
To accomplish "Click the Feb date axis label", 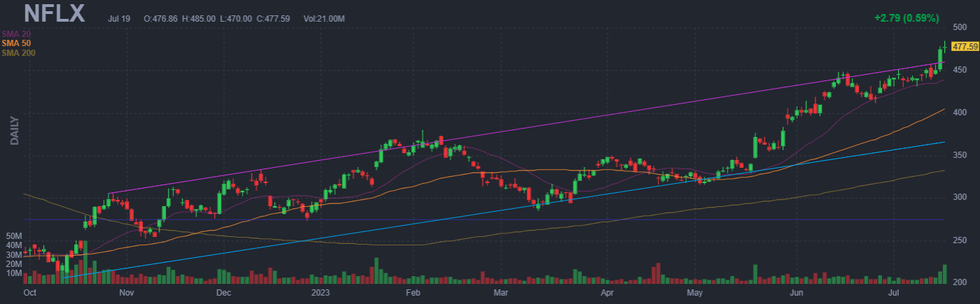I will coord(413,294).
